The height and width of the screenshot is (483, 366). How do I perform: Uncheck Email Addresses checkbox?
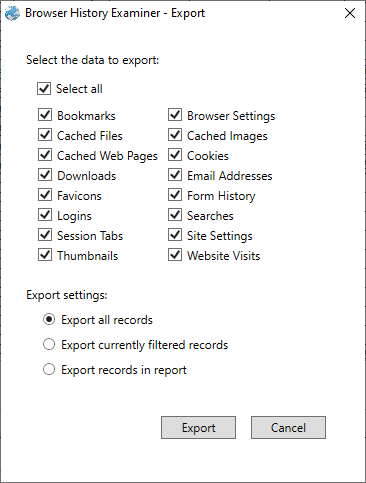[x=175, y=175]
